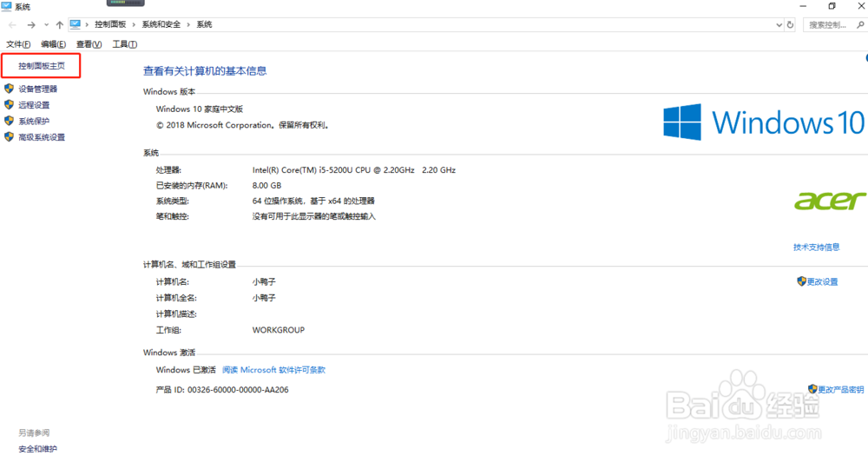Click the shield icon beside 远程设置

tap(9, 105)
